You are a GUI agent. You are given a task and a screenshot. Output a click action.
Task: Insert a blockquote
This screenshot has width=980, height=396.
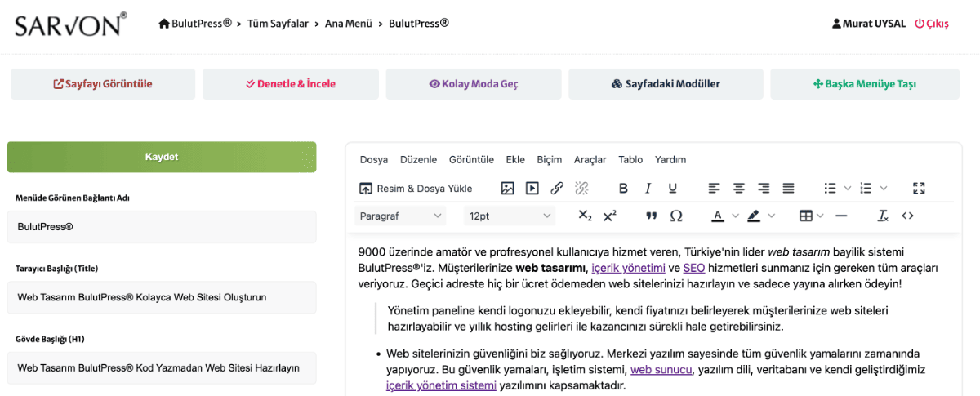[x=651, y=216]
